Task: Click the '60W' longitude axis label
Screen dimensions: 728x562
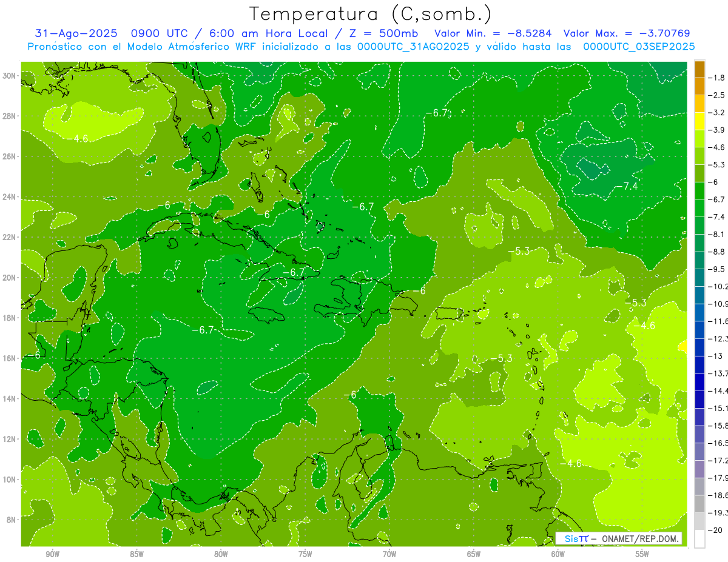Action: click(558, 554)
